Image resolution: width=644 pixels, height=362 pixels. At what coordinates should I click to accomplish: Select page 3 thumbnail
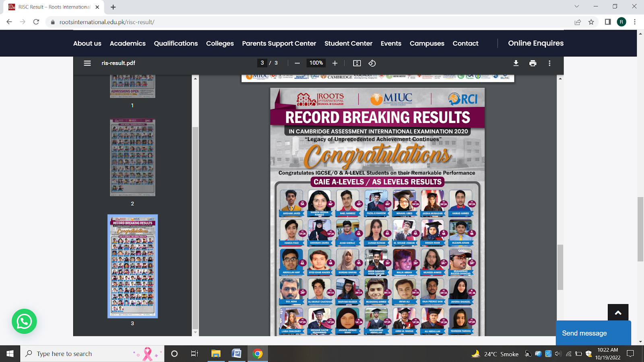pyautogui.click(x=132, y=266)
